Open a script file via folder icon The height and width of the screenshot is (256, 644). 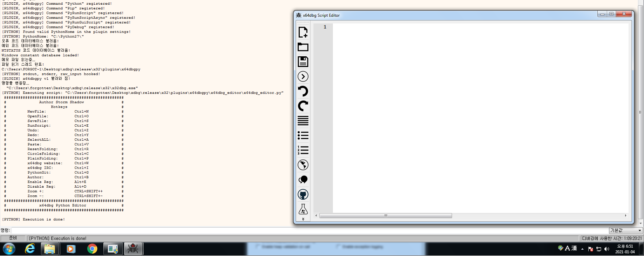pyautogui.click(x=303, y=47)
